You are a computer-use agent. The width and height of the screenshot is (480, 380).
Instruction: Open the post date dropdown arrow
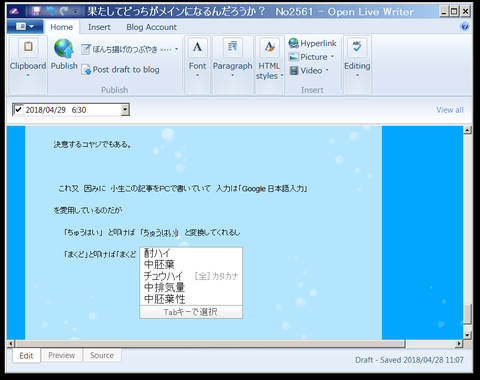pyautogui.click(x=125, y=110)
